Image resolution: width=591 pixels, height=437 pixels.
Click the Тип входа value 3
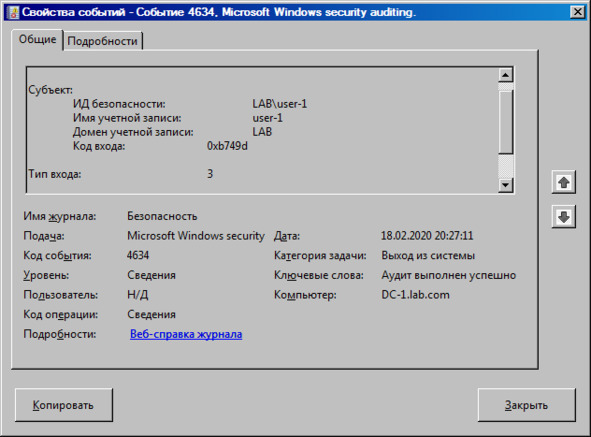tap(210, 173)
